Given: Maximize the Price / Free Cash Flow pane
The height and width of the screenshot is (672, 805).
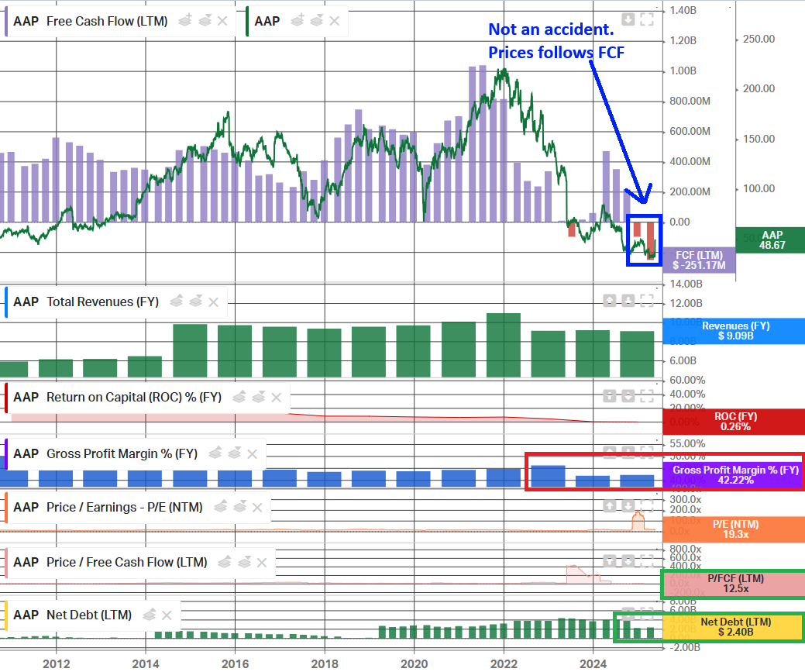Looking at the screenshot, I should pos(647,561).
